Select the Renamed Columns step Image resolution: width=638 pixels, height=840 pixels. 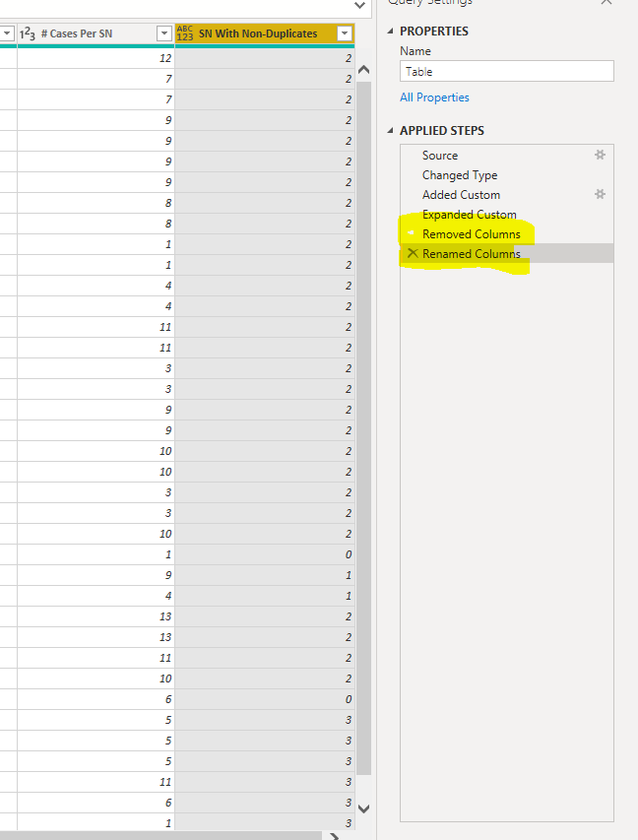(x=506, y=253)
